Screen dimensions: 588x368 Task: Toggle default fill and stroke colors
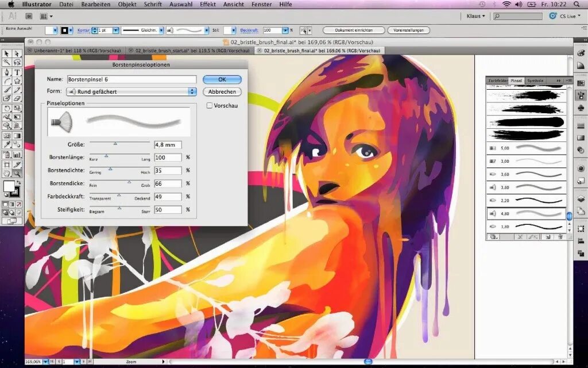(5, 194)
